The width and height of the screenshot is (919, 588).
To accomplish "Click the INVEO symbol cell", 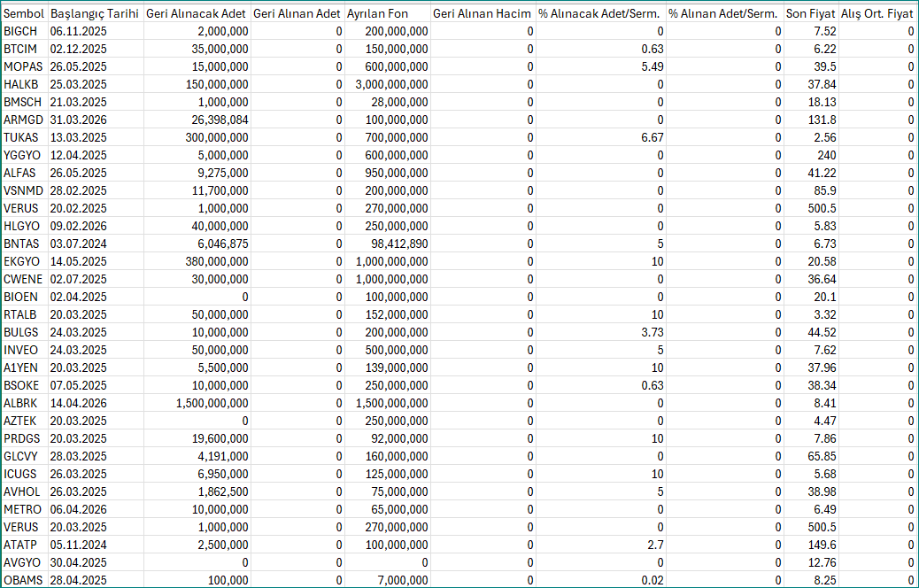I will point(24,350).
